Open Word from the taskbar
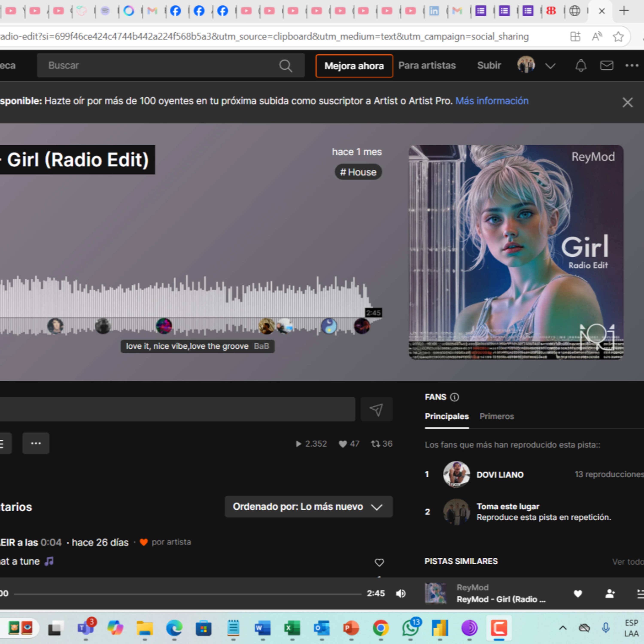This screenshot has width=644, height=644. [x=262, y=628]
